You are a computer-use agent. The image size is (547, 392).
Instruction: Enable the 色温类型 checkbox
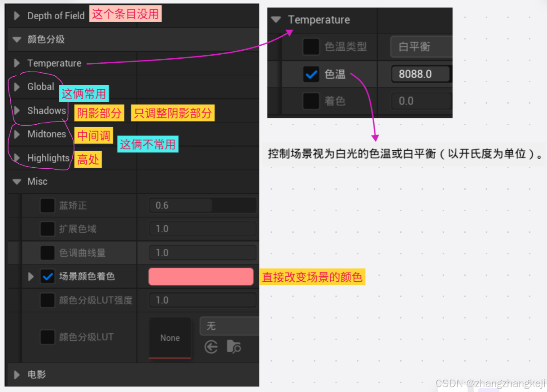(311, 47)
